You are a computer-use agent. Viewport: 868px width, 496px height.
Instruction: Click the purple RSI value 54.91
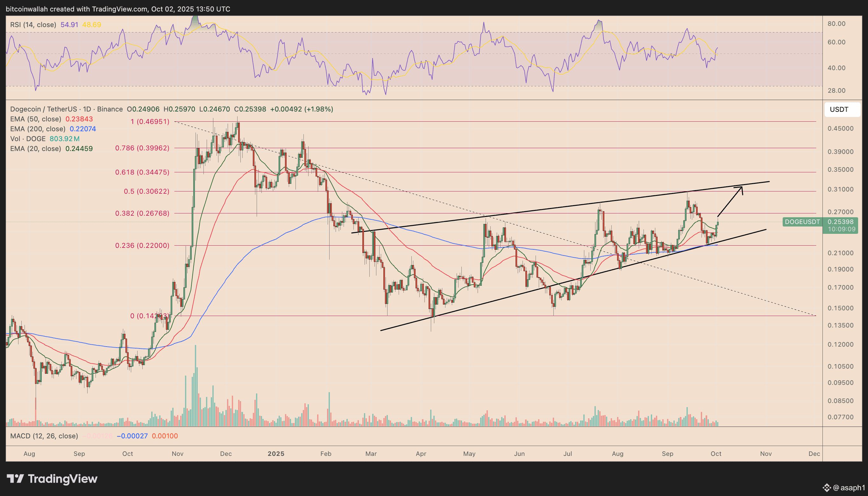[69, 25]
